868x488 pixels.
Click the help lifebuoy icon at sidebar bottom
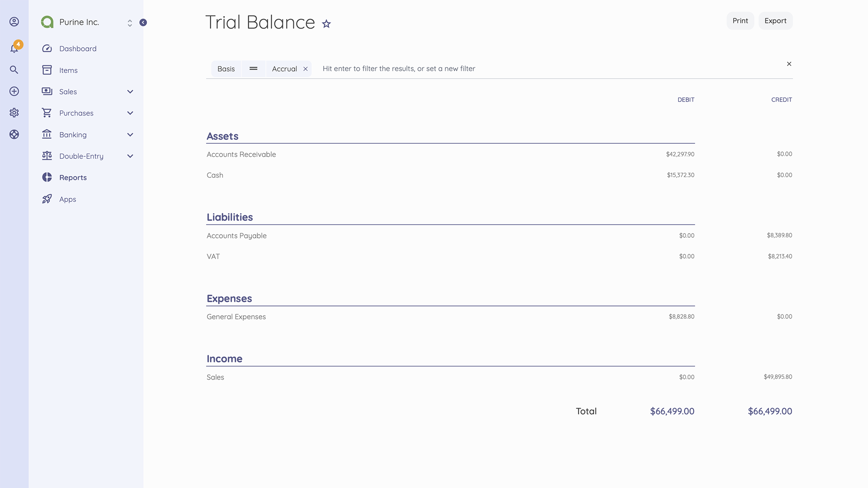coord(14,134)
